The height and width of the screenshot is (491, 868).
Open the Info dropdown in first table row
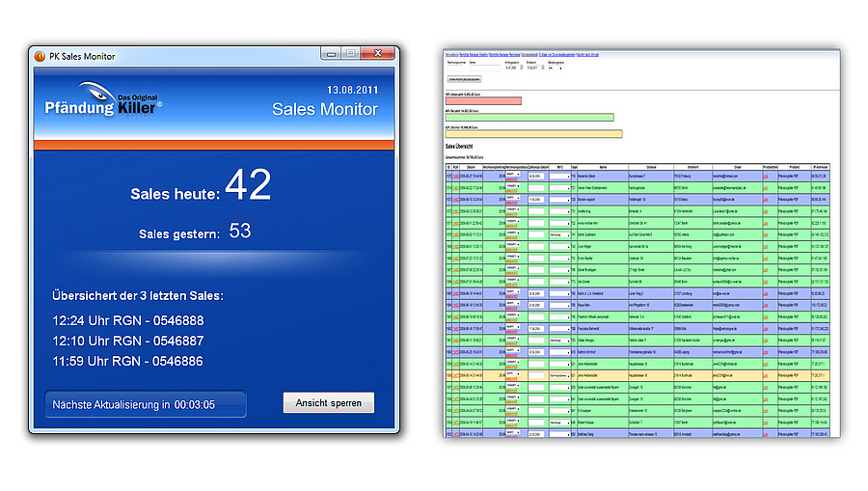559,176
